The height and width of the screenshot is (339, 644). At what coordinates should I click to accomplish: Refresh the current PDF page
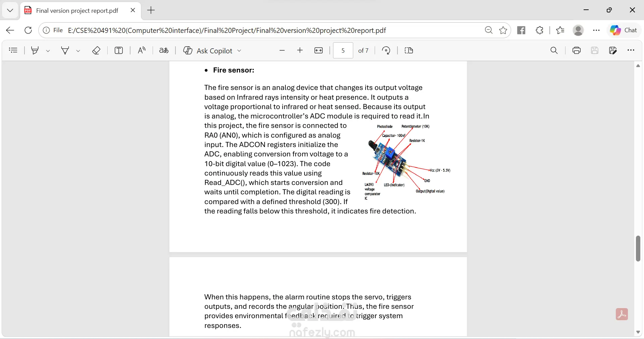pyautogui.click(x=28, y=30)
